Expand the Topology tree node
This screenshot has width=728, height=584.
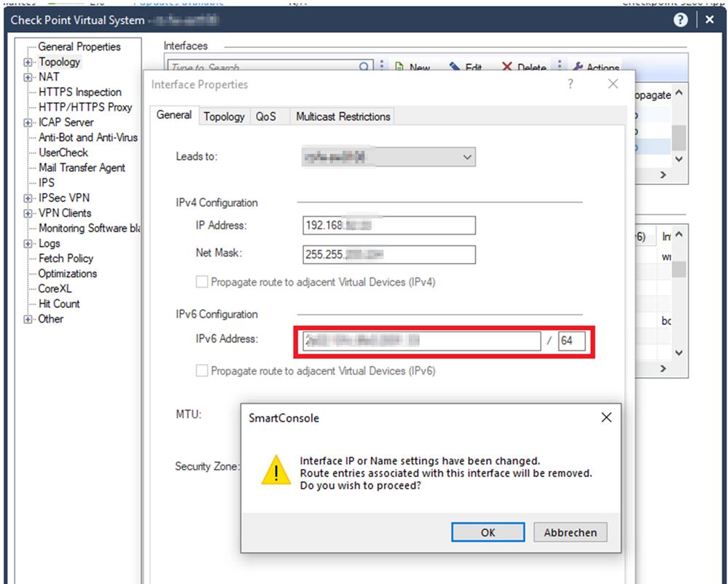tap(28, 62)
